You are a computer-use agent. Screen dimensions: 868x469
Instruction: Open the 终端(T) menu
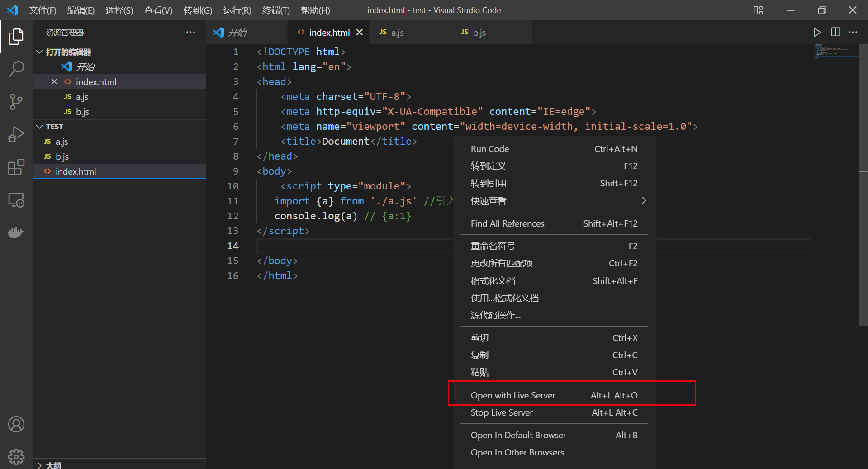click(x=275, y=10)
